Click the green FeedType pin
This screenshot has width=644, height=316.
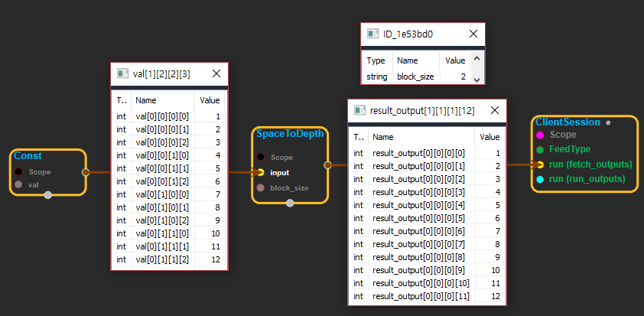click(539, 149)
